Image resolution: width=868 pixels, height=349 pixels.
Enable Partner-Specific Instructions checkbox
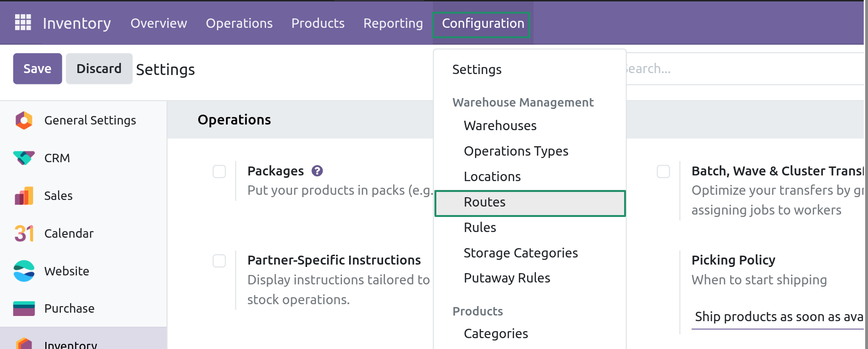(219, 261)
